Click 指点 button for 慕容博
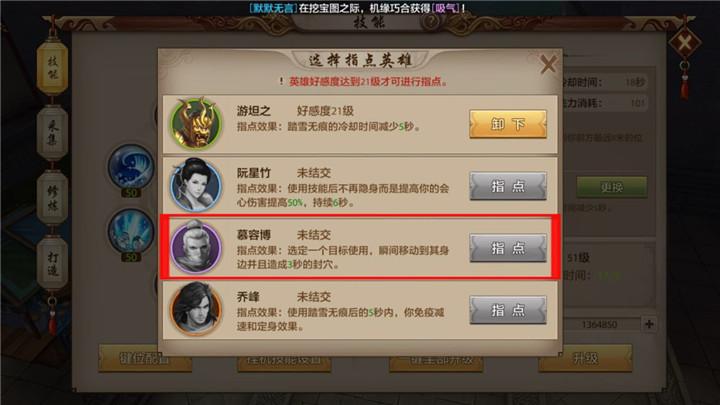720x405 pixels. (508, 248)
